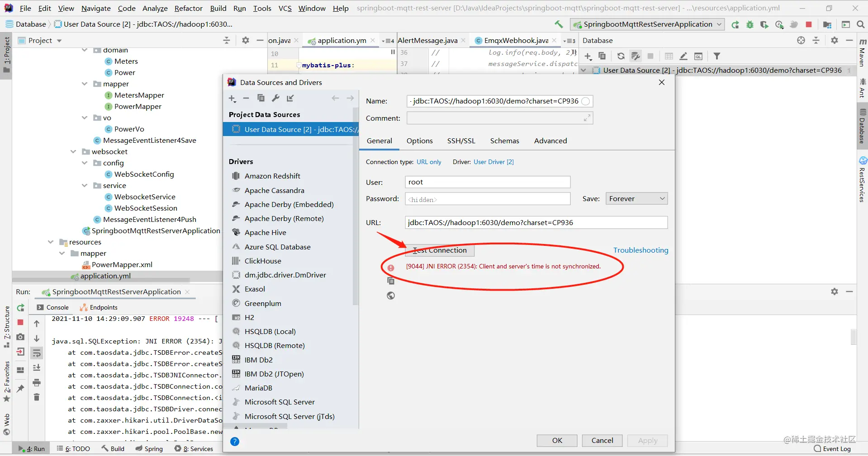Open the run configuration dropdown

(x=647, y=24)
